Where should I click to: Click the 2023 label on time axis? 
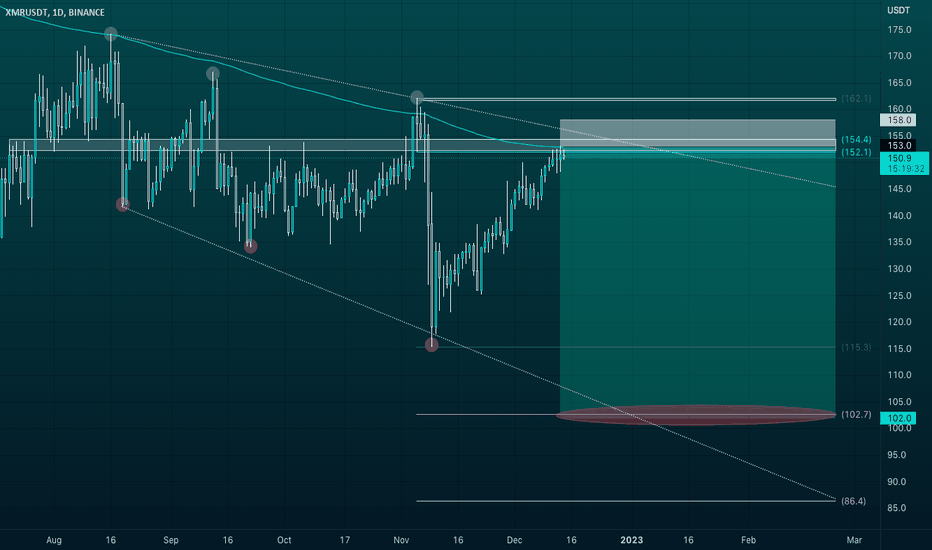[631, 540]
